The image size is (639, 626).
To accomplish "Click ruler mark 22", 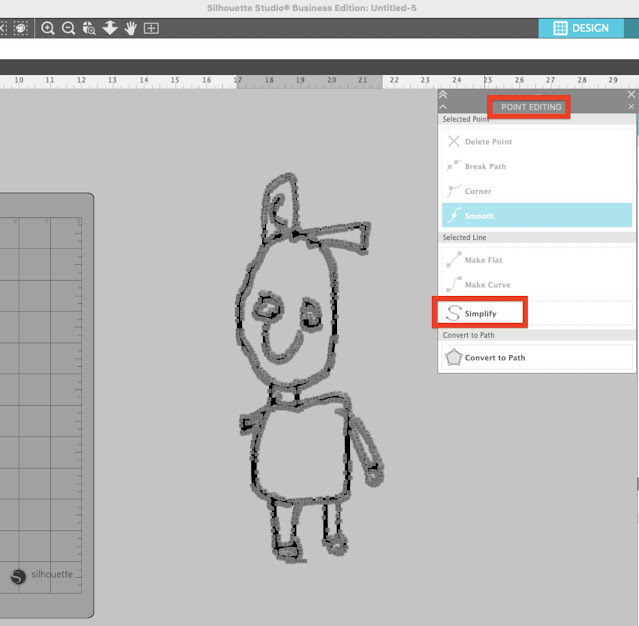I will click(394, 80).
